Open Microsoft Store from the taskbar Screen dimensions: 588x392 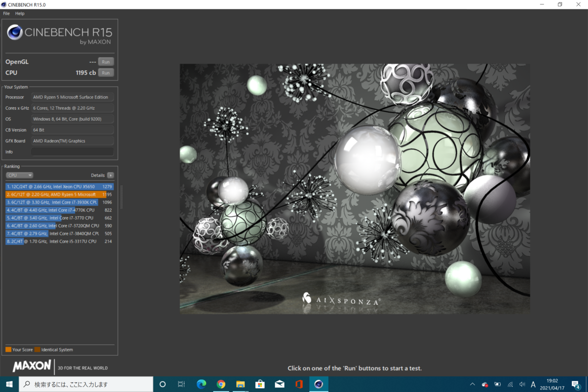[x=260, y=384]
